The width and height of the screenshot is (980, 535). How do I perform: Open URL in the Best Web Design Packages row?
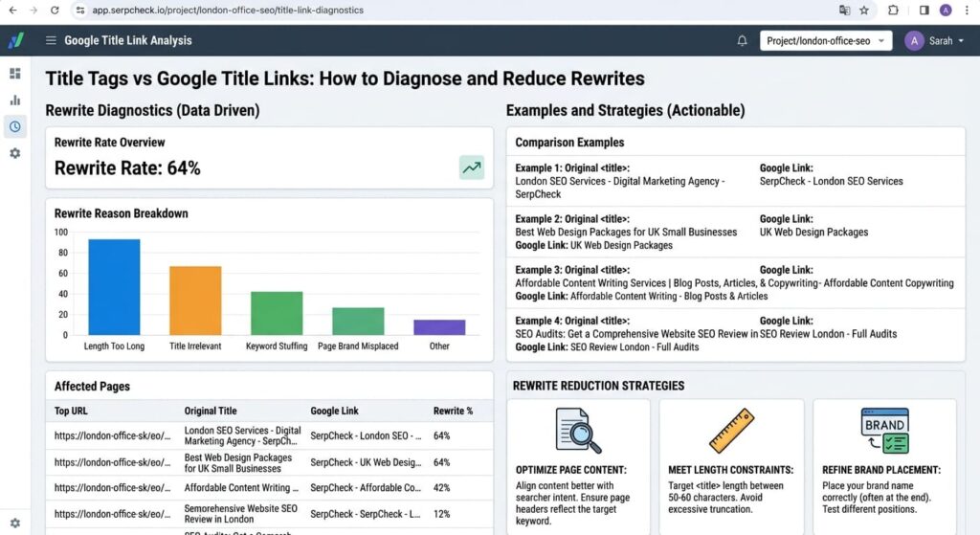click(112, 462)
